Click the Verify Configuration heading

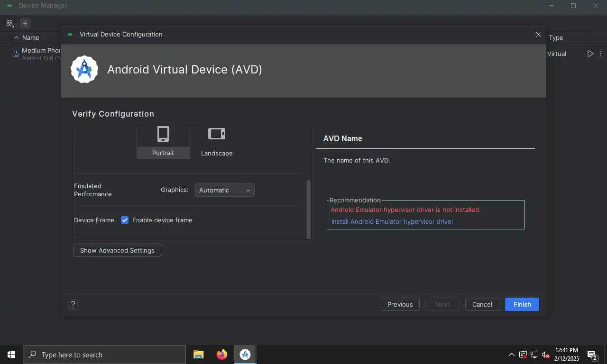(113, 114)
